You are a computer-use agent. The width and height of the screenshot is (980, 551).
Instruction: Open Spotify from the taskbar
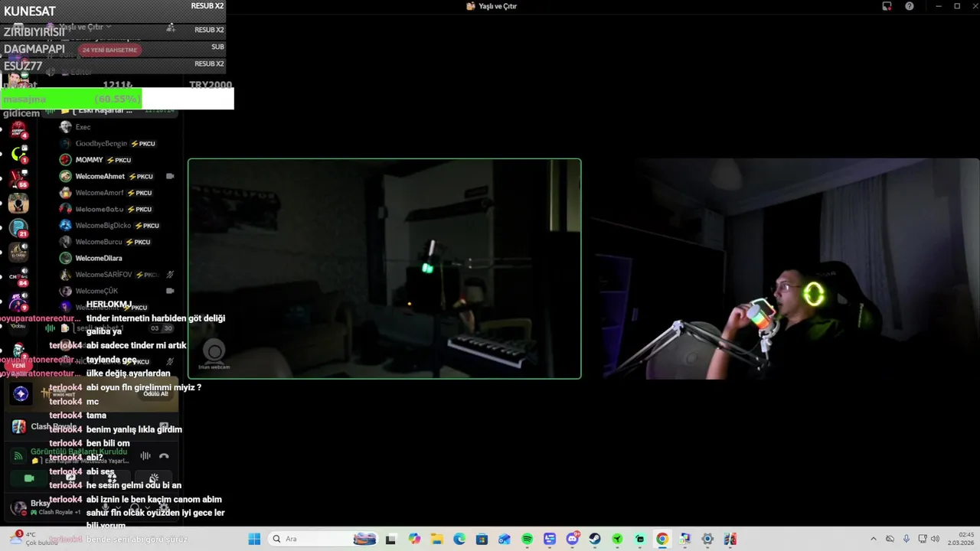click(x=527, y=539)
